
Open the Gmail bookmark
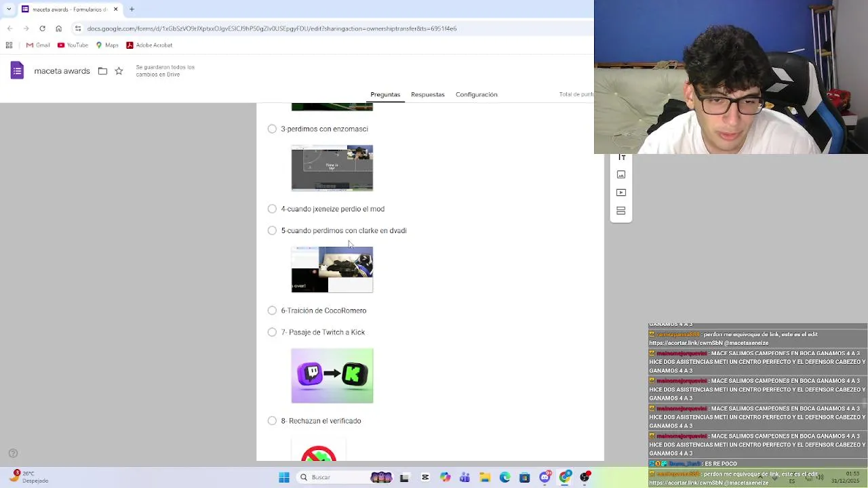click(x=38, y=45)
